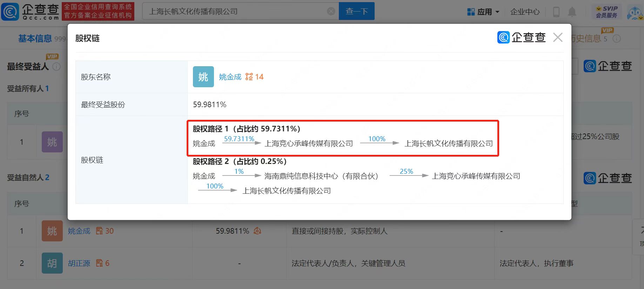Open 胡正源 link in table row 2
Screen dimensions: 644x289
(79, 263)
